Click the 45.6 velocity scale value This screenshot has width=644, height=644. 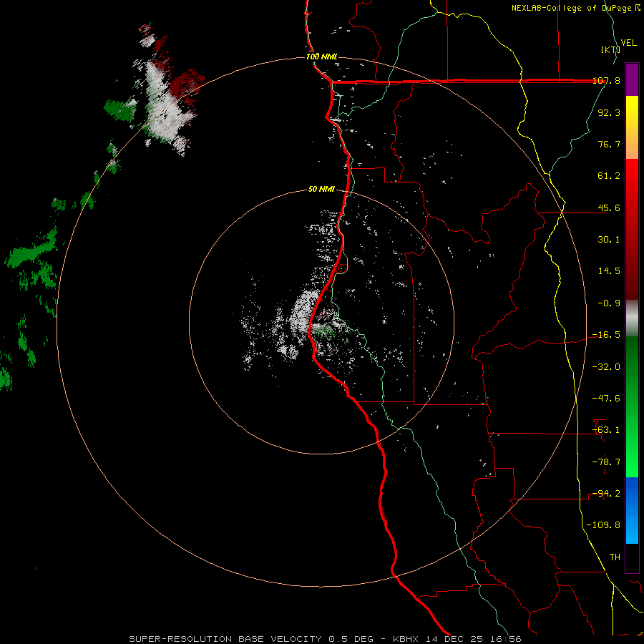click(x=609, y=208)
